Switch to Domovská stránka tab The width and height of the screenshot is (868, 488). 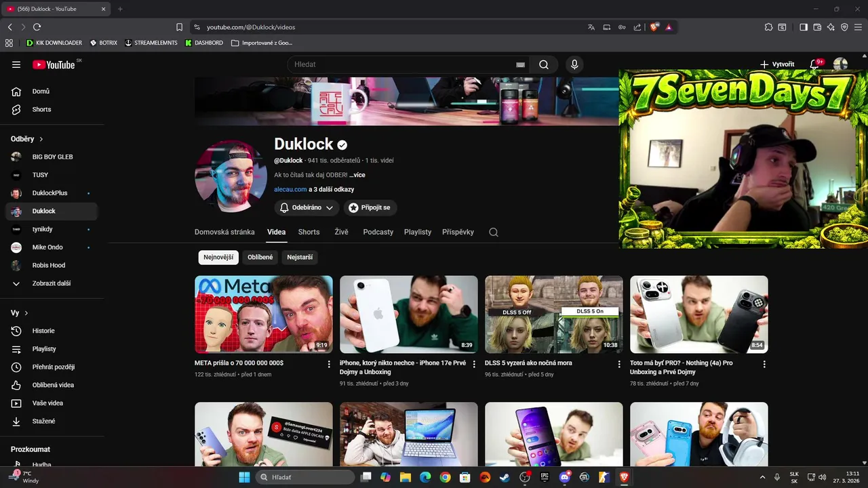click(x=224, y=232)
